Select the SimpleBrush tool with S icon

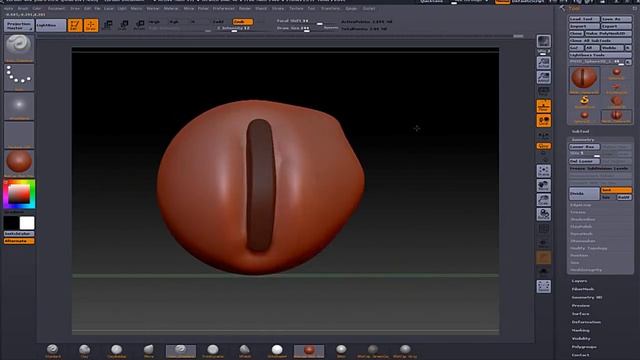click(584, 102)
